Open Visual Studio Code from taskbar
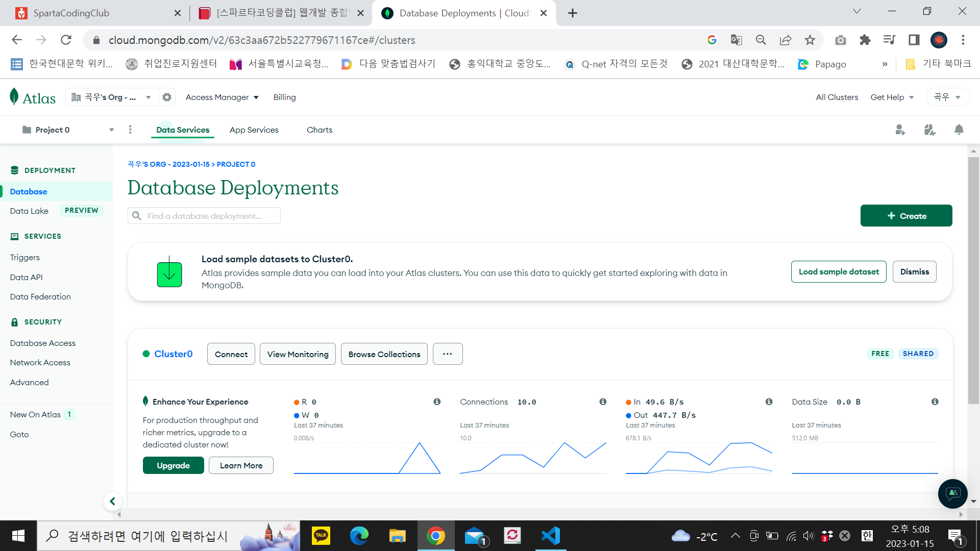The image size is (980, 551). [551, 536]
